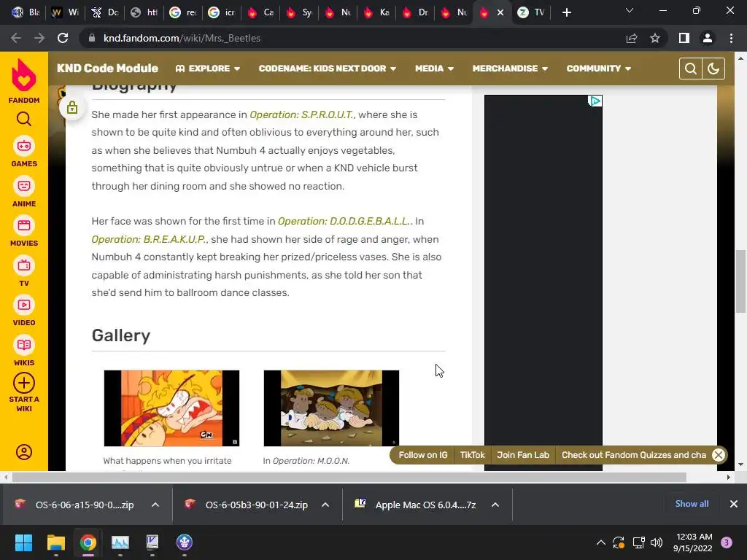This screenshot has width=747, height=560.
Task: Open File Explorer from the taskbar
Action: pyautogui.click(x=55, y=542)
